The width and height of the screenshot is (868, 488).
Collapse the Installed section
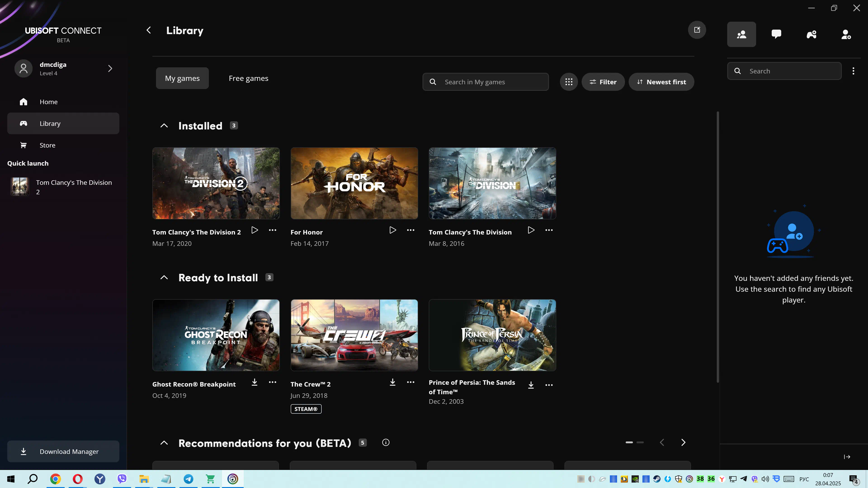tap(164, 126)
